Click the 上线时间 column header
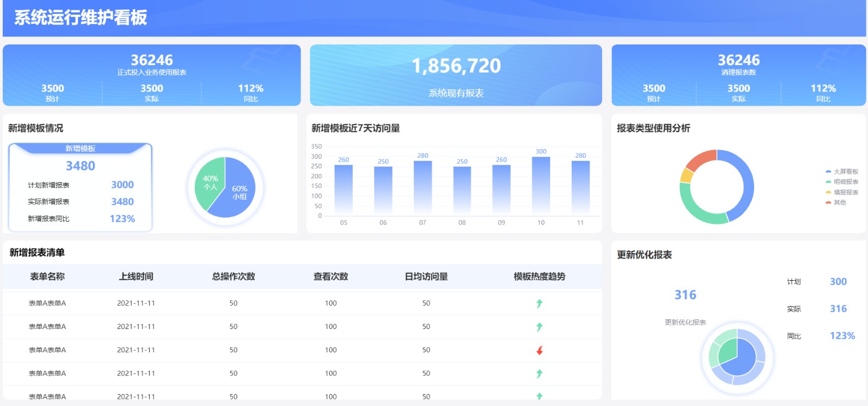 tap(136, 276)
